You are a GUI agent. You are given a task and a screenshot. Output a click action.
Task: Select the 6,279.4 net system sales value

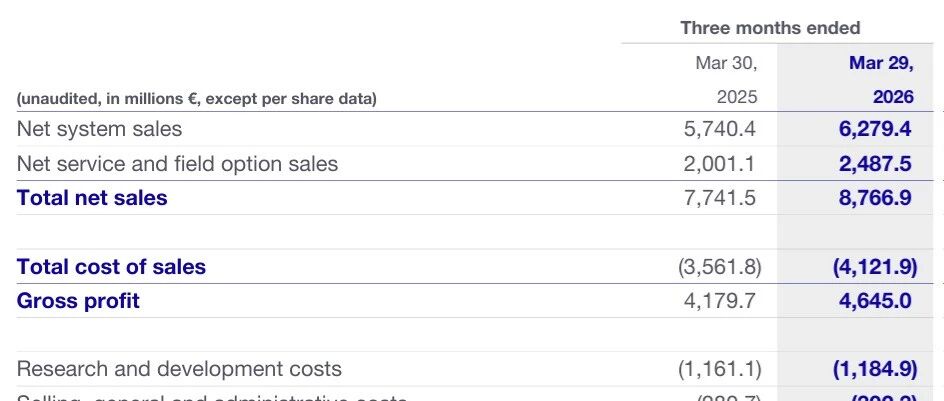coord(875,129)
